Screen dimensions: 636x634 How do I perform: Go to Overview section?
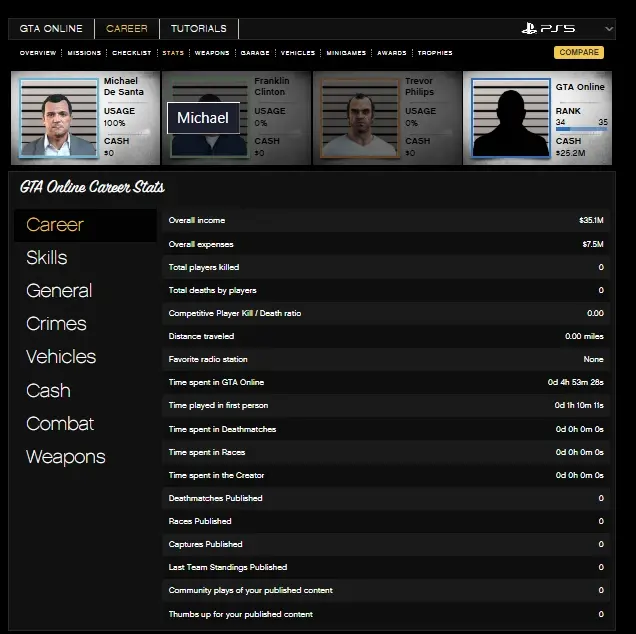38,53
